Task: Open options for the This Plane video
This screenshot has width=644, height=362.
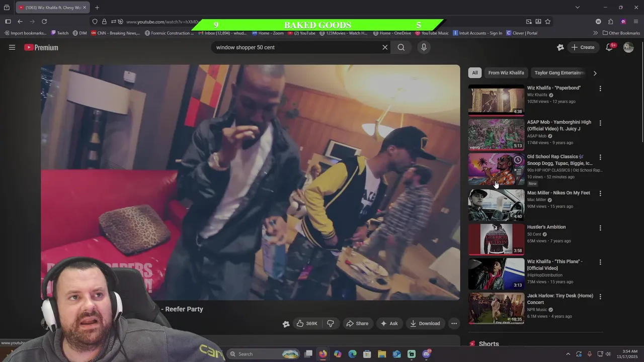Action: [x=600, y=262]
